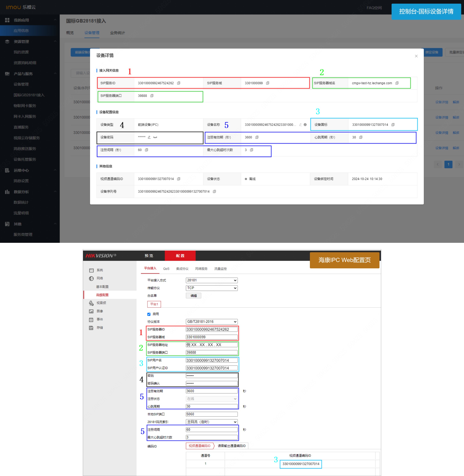Image resolution: width=464 pixels, height=476 pixels.
Task: Open the 平台接入方式 dropdown showing 28181
Action: (211, 280)
